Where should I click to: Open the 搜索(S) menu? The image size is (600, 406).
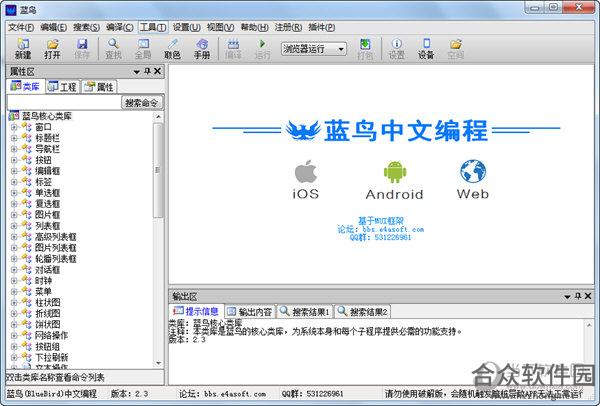tap(86, 27)
